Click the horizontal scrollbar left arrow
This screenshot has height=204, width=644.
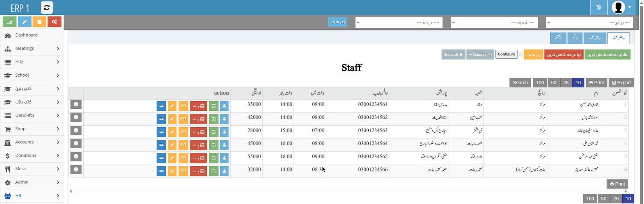tap(71, 191)
